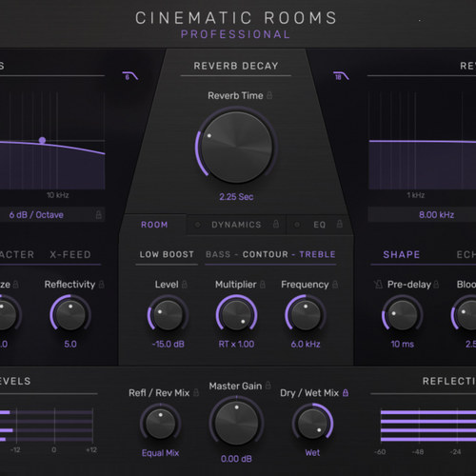Select the SHAPE tab
476x476 pixels.
click(x=402, y=254)
